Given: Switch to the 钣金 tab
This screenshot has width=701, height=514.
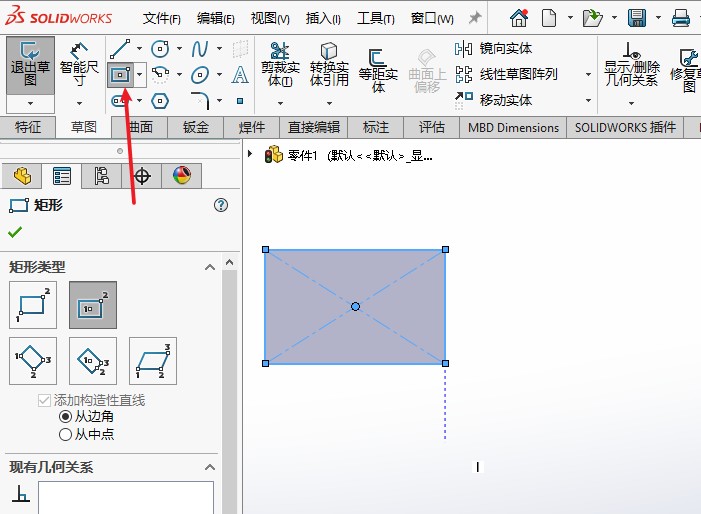Looking at the screenshot, I should coord(196,127).
